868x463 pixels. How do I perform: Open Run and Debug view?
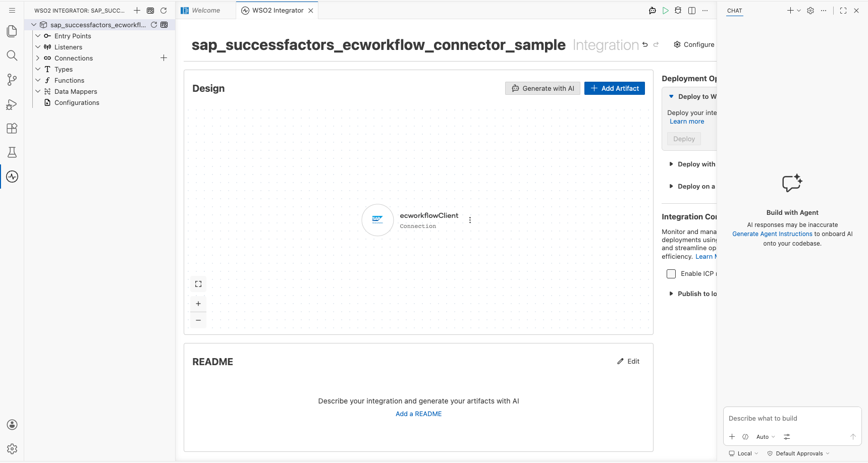(x=12, y=104)
